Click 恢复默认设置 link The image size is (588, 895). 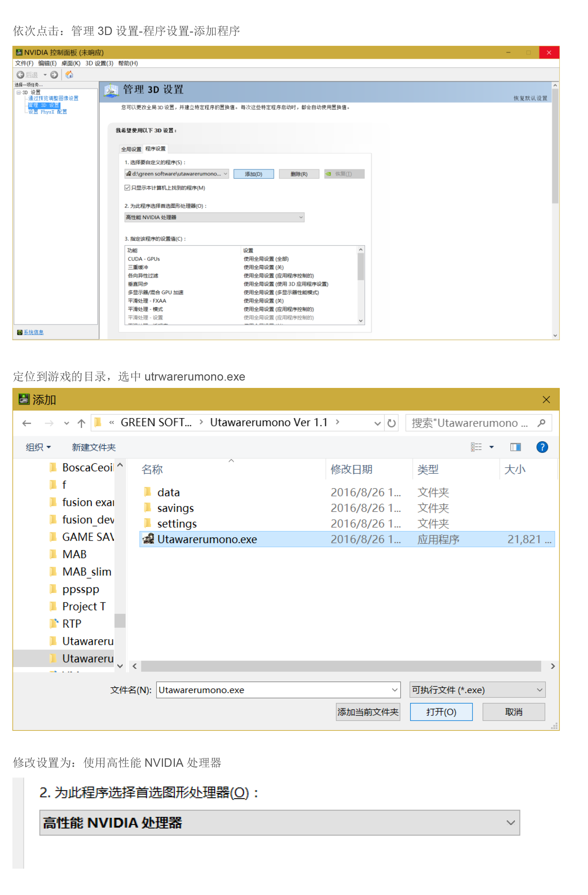click(x=530, y=98)
